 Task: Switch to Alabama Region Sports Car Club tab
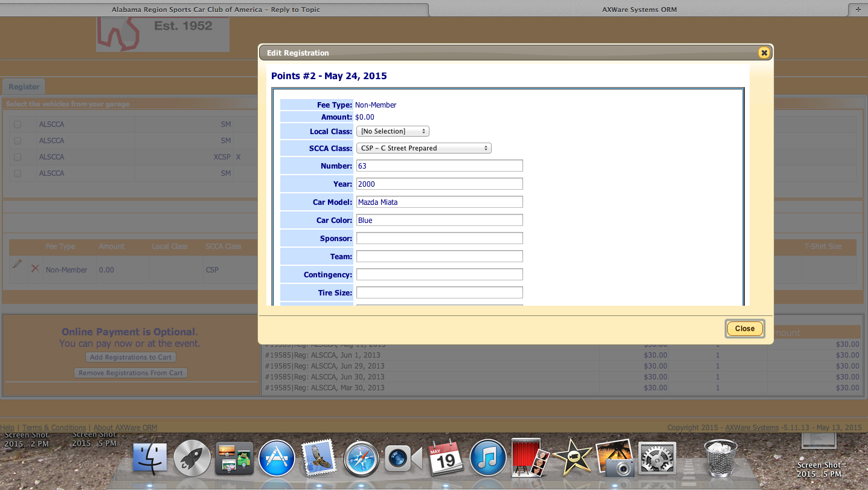point(216,10)
